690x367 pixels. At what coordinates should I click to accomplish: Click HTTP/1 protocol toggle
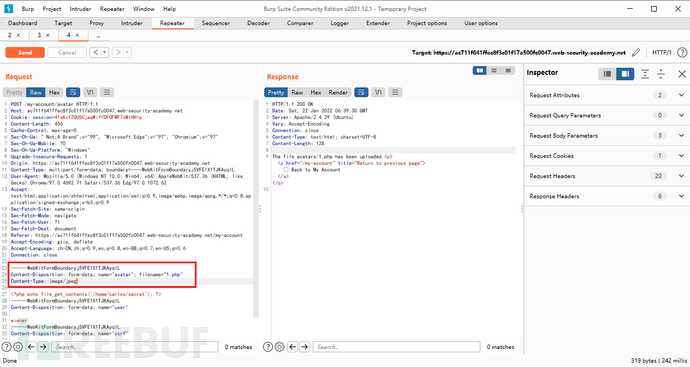[x=661, y=52]
